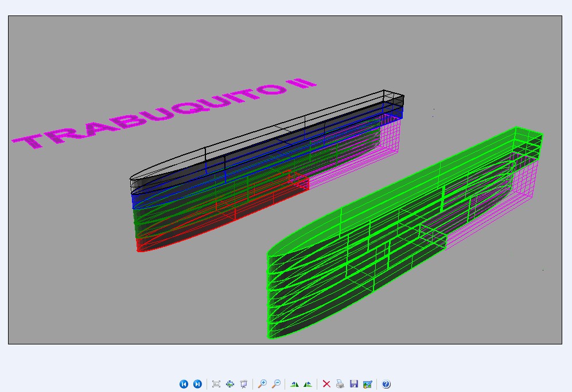Open the help button
Image resolution: width=572 pixels, height=392 pixels.
(x=386, y=384)
